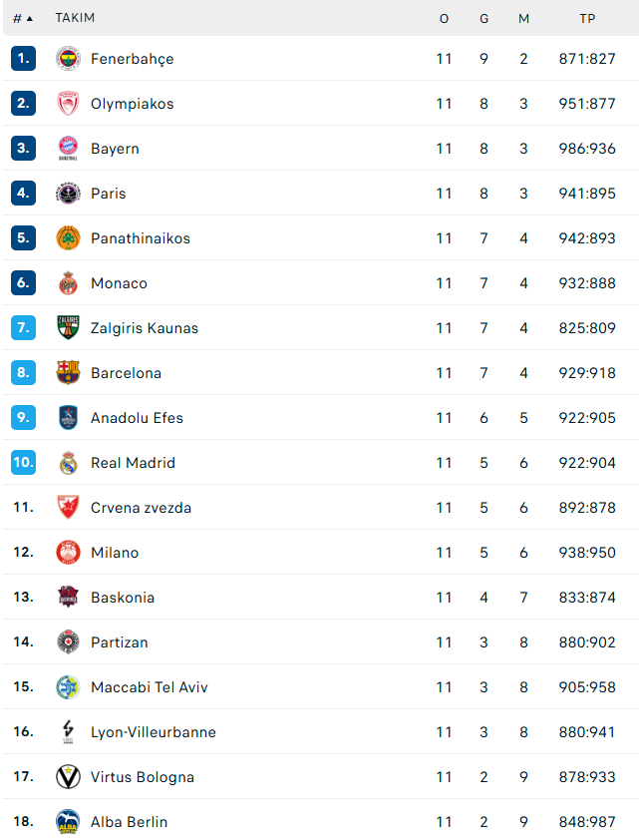Click the Olympiakos club crest
This screenshot has height=840, width=639.
(68, 104)
